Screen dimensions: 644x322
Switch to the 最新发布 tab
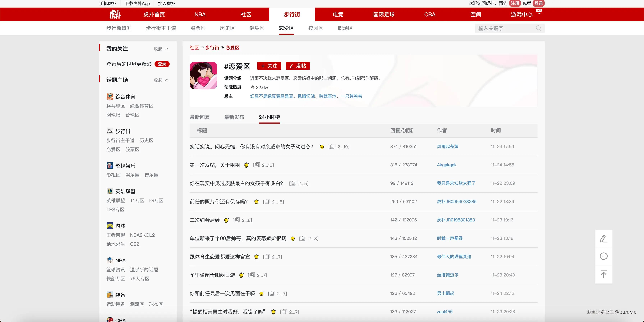click(x=234, y=117)
